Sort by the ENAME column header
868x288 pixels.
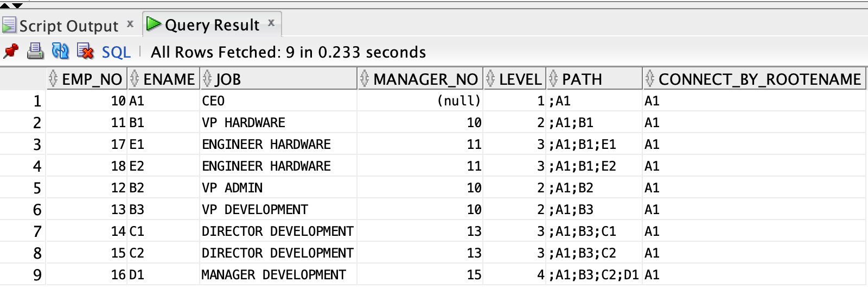pos(169,79)
